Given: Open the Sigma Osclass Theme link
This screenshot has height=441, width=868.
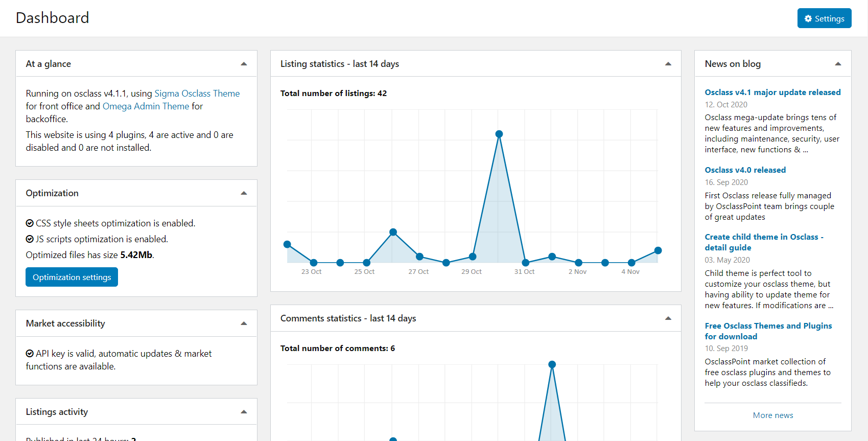Looking at the screenshot, I should click(x=197, y=94).
